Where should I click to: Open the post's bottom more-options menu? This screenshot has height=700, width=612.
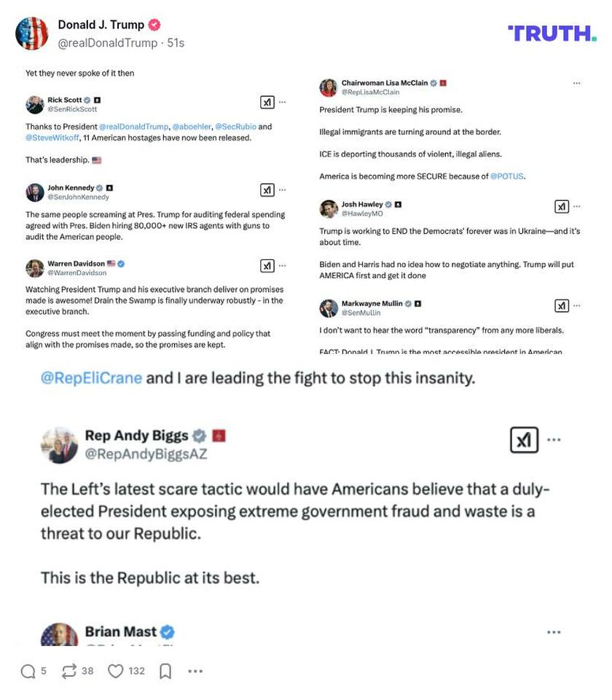[x=195, y=671]
